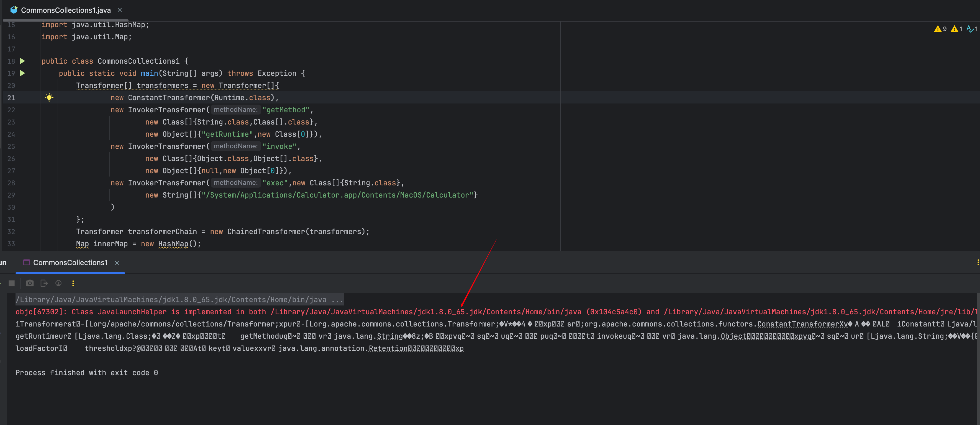Run class CommonsCollections1 from line 18 gutter arrow

[x=22, y=61]
